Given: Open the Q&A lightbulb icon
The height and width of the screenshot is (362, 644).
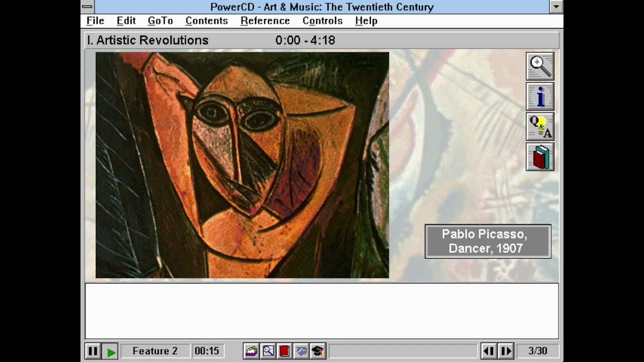Looking at the screenshot, I should point(540,127).
